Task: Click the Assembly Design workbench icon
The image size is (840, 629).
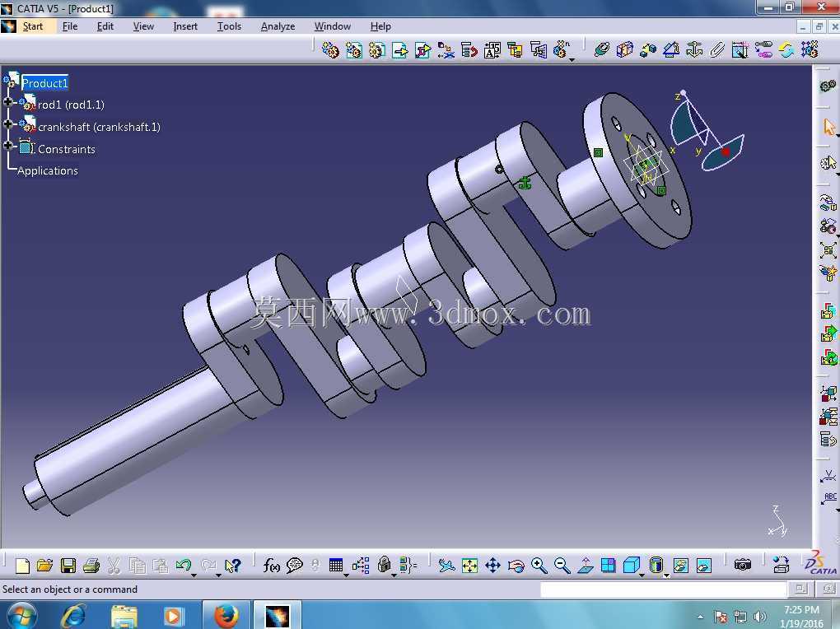Action: point(828,86)
